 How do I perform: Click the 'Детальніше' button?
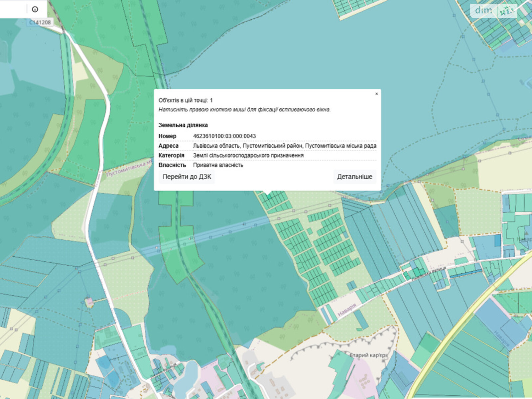coord(355,177)
